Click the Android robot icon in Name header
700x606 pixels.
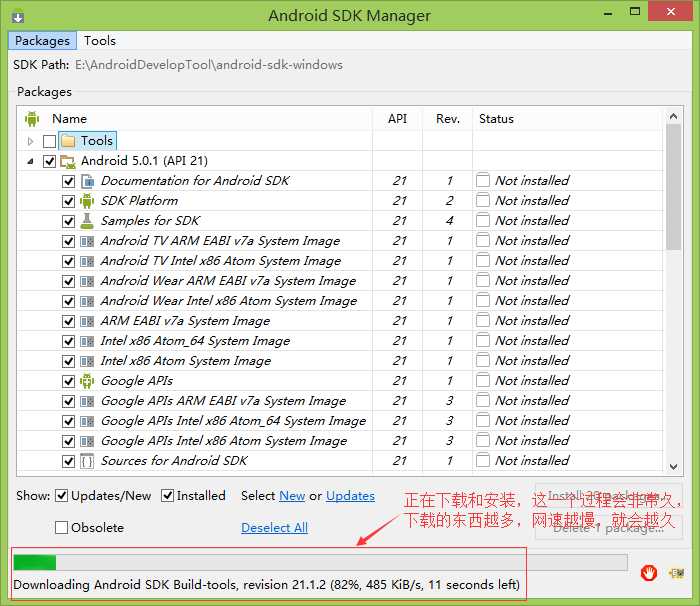pos(32,119)
